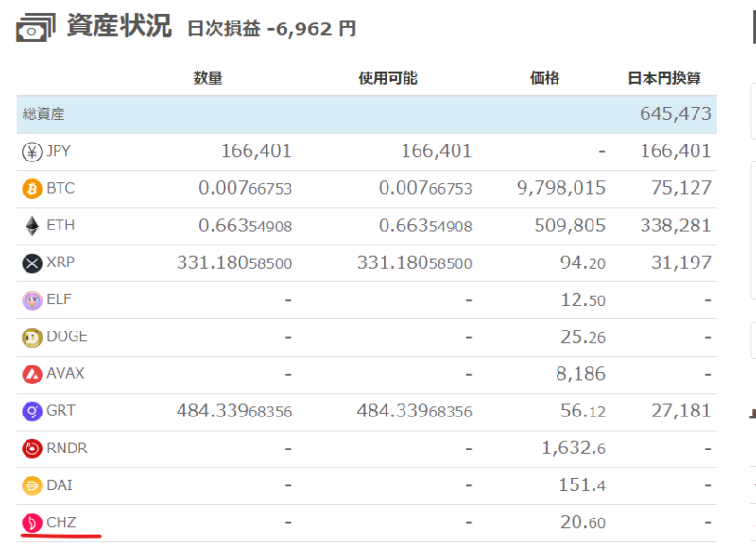Click the BTC bitcoin icon
756x544 pixels.
point(32,189)
